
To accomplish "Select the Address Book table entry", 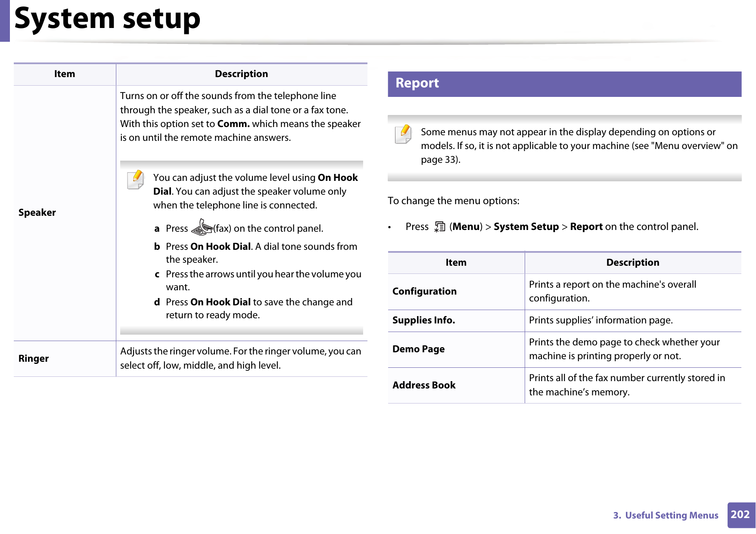I will coord(424,385).
